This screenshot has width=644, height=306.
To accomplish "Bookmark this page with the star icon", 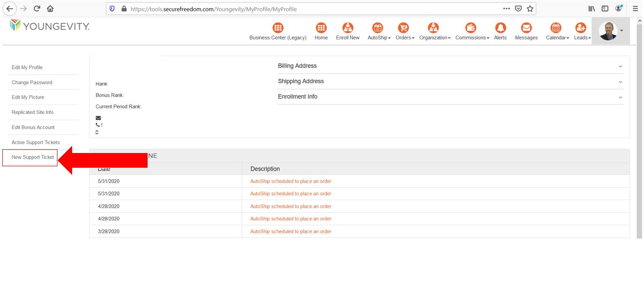I will pos(530,9).
